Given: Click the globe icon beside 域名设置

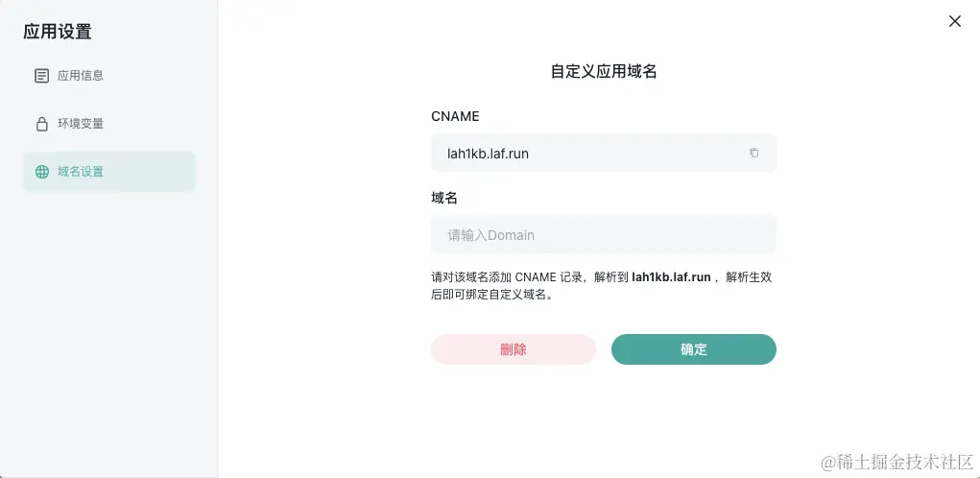Looking at the screenshot, I should tap(42, 172).
